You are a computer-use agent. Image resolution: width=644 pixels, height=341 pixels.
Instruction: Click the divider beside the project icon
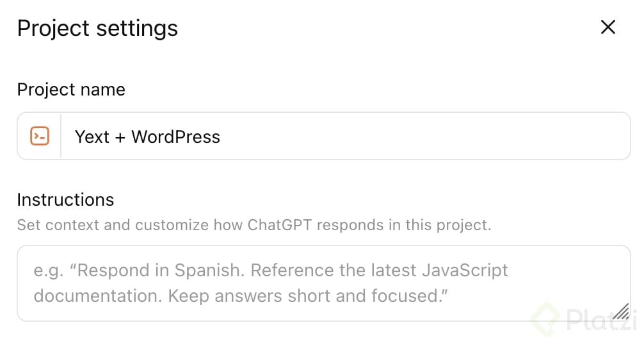pyautogui.click(x=61, y=136)
